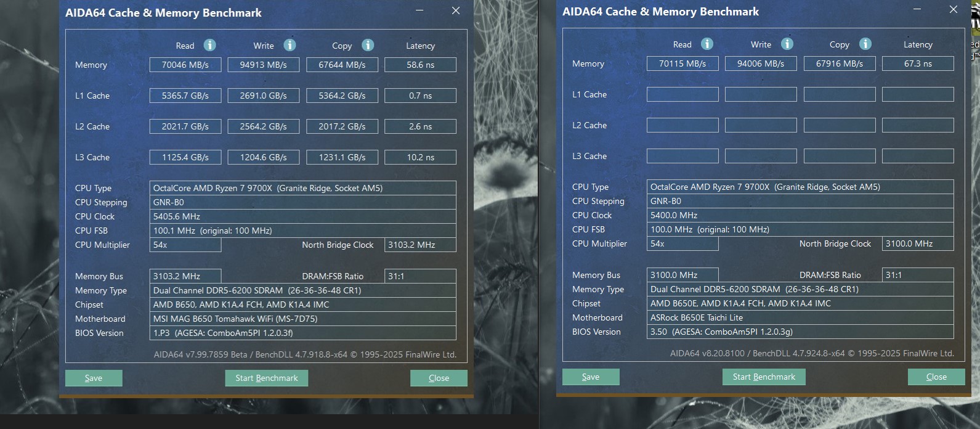This screenshot has width=980, height=429.
Task: Start Benchmark in right window
Action: pyautogui.click(x=764, y=377)
